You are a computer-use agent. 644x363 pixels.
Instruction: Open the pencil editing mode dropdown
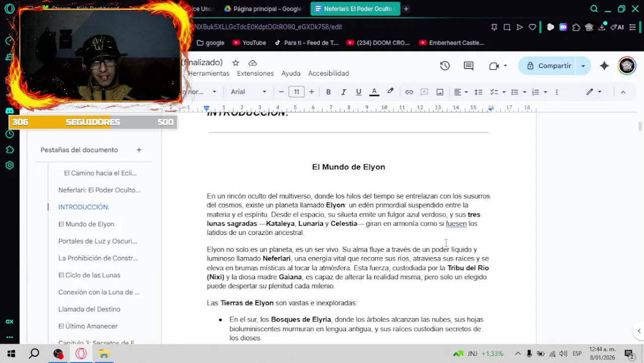click(x=594, y=92)
